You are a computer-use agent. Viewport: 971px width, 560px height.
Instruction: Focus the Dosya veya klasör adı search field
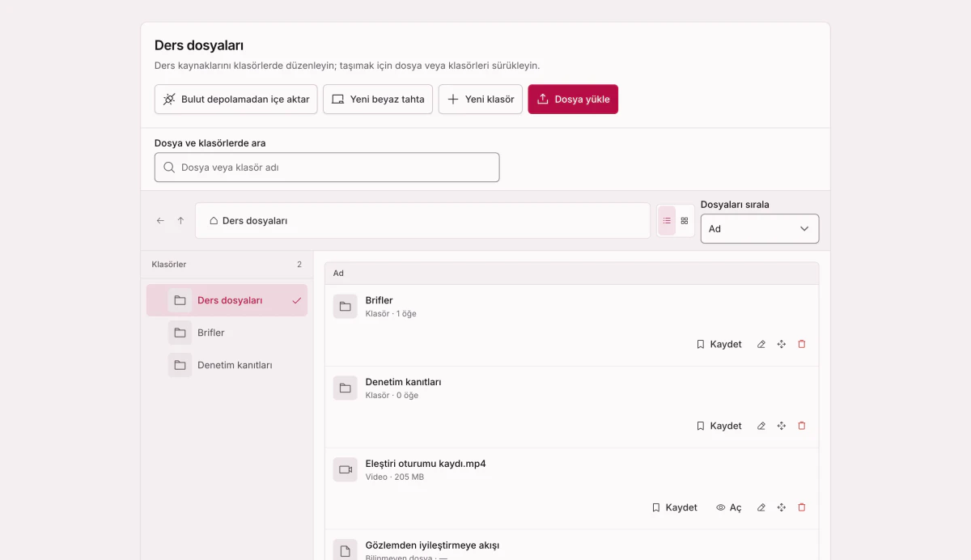click(x=327, y=168)
